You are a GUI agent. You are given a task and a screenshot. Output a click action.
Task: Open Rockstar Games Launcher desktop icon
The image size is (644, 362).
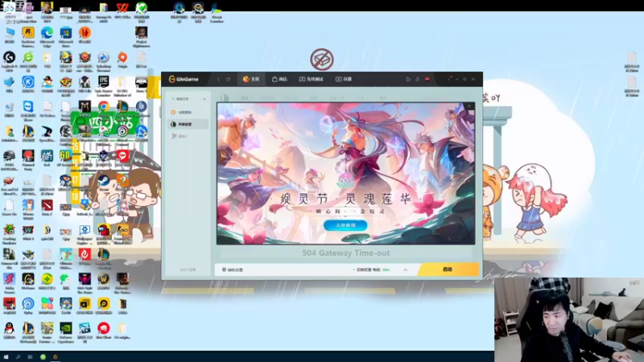(x=28, y=36)
